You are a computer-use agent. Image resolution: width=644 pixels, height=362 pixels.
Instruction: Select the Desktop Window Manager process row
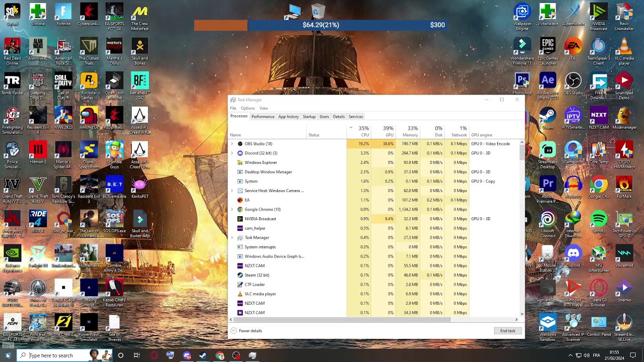[x=374, y=172]
